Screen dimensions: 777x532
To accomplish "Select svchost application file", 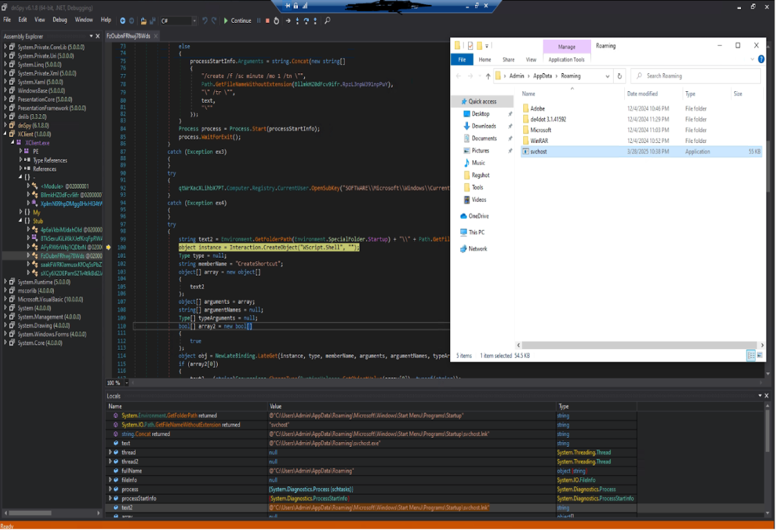I will pos(539,151).
